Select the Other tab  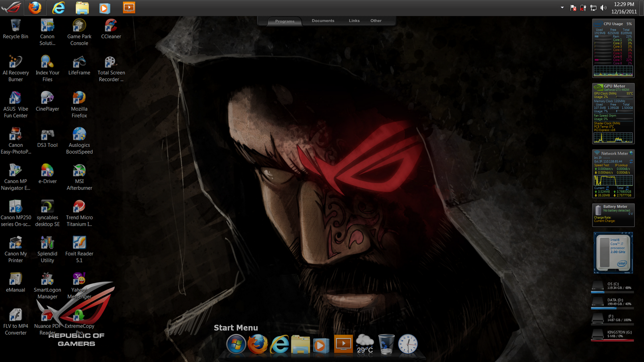pos(376,21)
